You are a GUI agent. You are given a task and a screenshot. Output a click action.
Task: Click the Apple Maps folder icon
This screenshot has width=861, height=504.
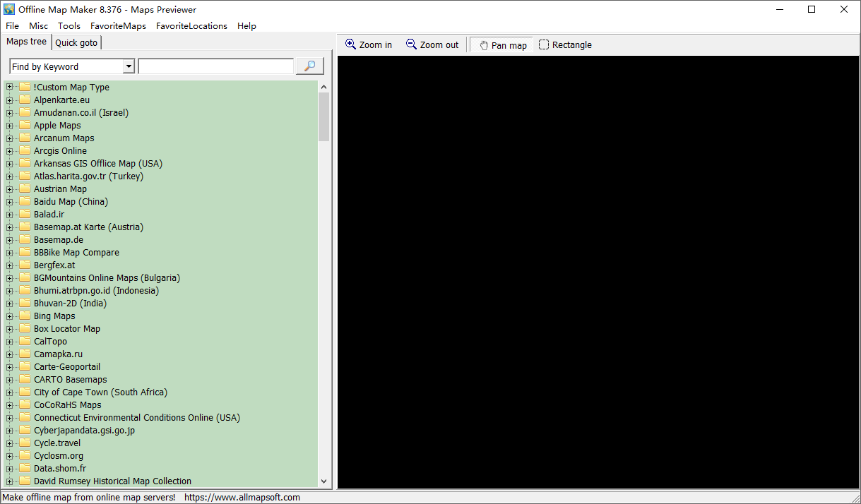pos(25,126)
